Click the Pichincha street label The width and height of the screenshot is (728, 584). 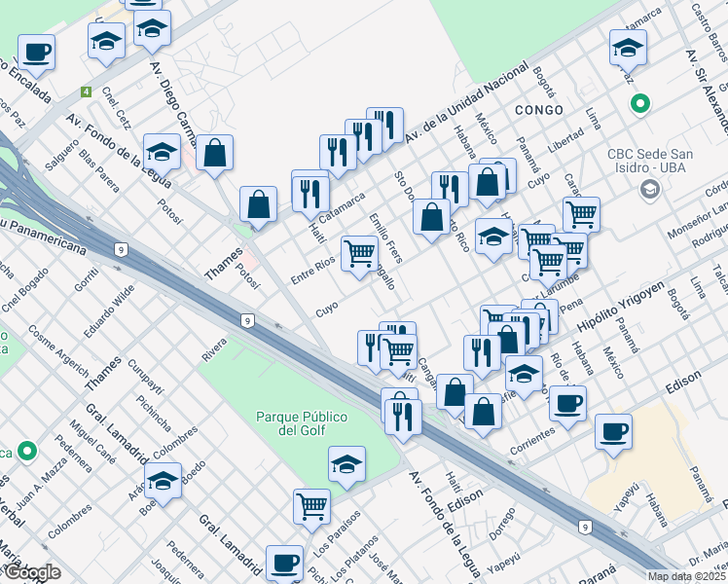pyautogui.click(x=154, y=413)
